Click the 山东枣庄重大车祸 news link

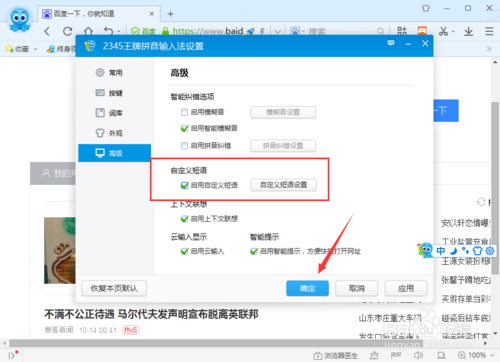point(390,318)
